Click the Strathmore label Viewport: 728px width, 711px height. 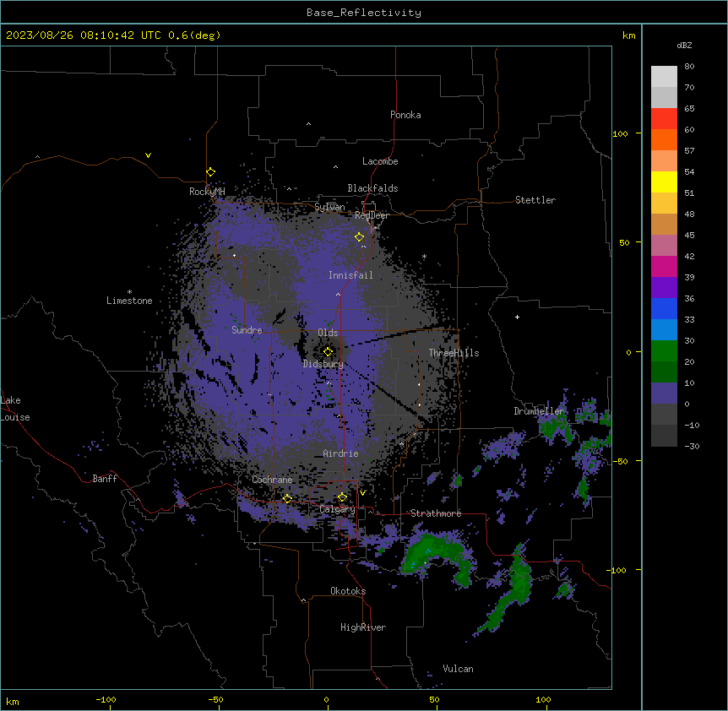tap(436, 513)
